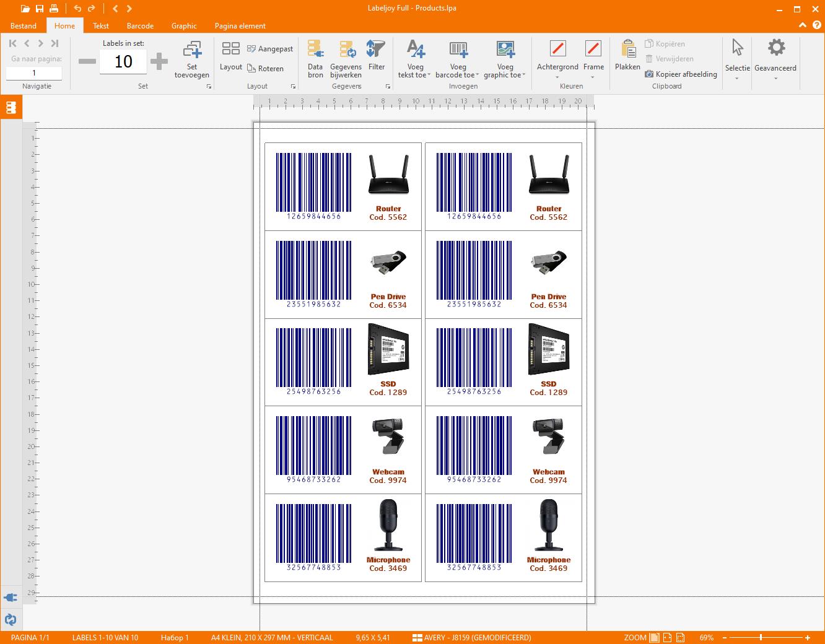Click the refresh icon at bottom left

[11, 619]
